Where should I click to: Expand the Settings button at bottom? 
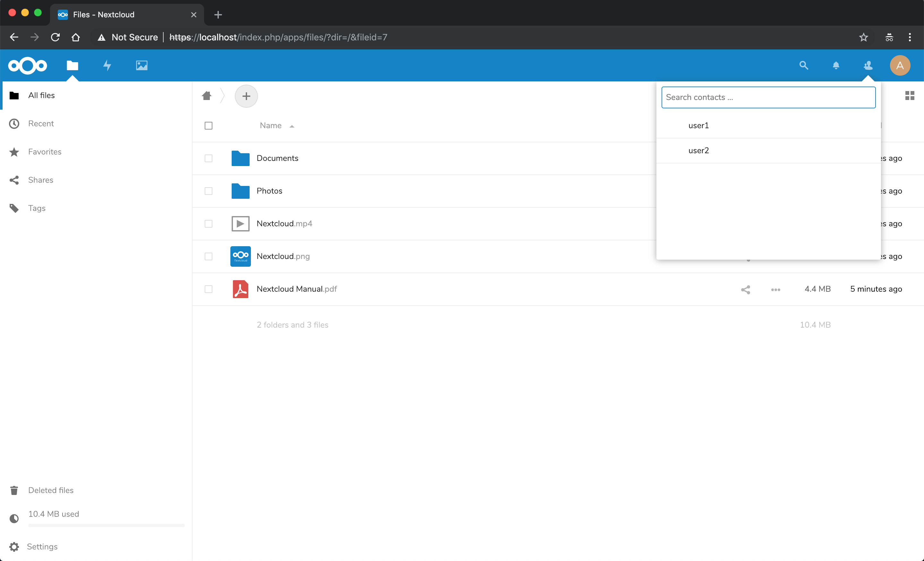click(x=42, y=546)
